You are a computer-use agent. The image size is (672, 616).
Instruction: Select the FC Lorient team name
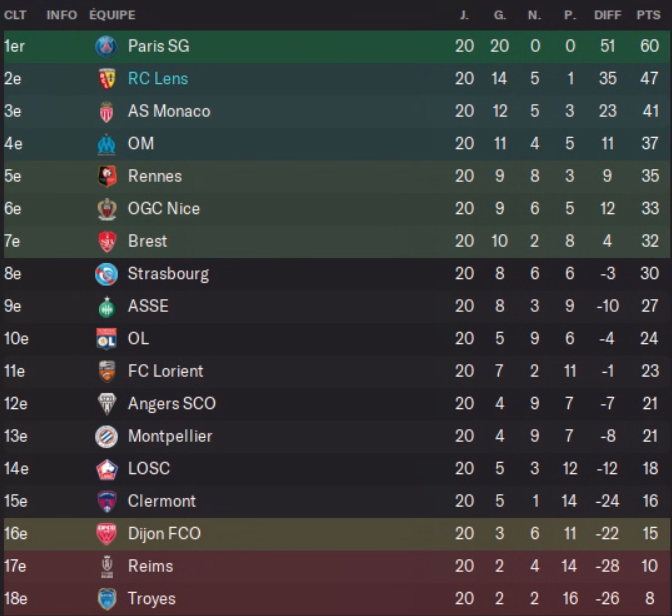(x=165, y=371)
